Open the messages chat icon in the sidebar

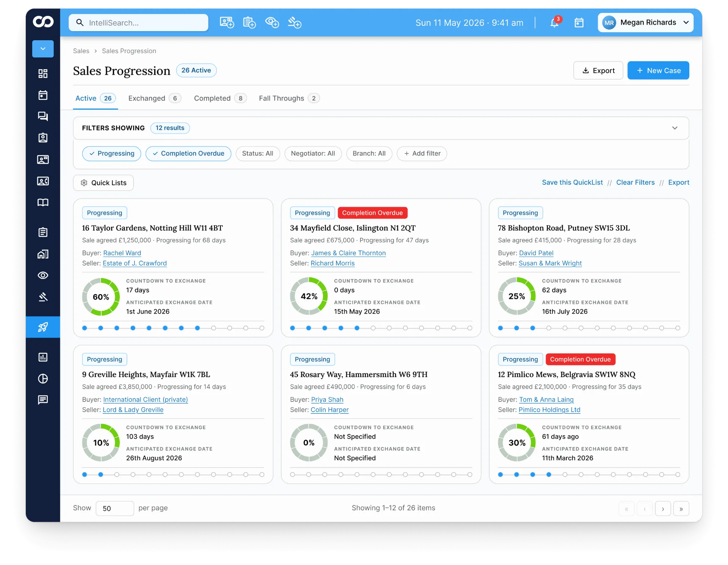point(43,116)
